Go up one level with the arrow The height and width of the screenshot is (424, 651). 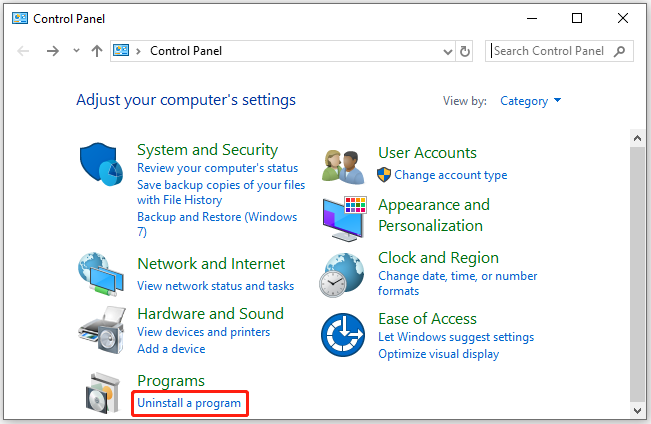[x=97, y=51]
